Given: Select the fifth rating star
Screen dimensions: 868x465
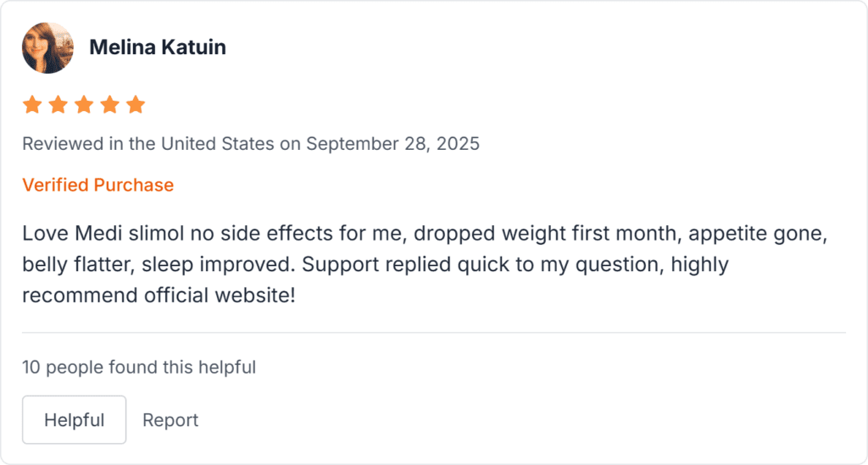Looking at the screenshot, I should coord(136,105).
